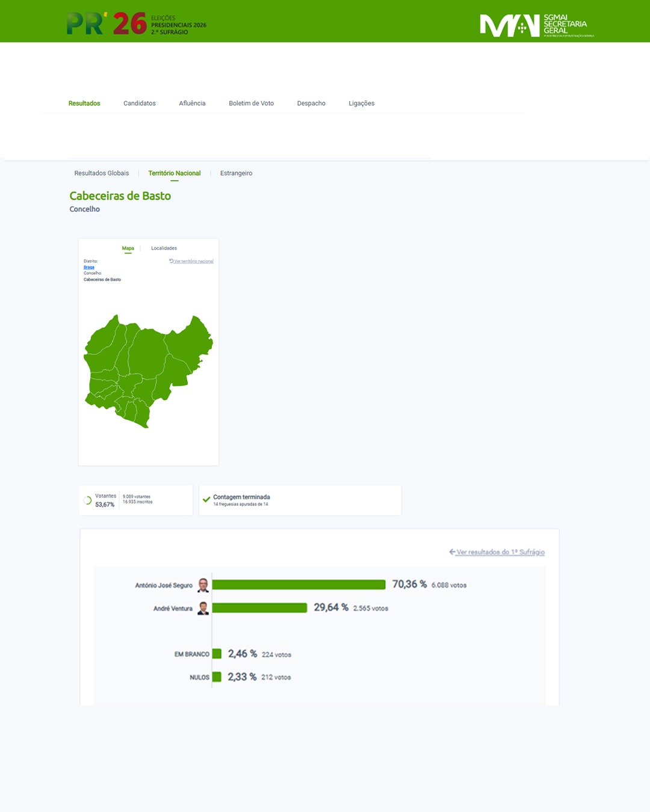Switch to the Resultados Globais tab
This screenshot has height=812, width=650.
pos(102,173)
